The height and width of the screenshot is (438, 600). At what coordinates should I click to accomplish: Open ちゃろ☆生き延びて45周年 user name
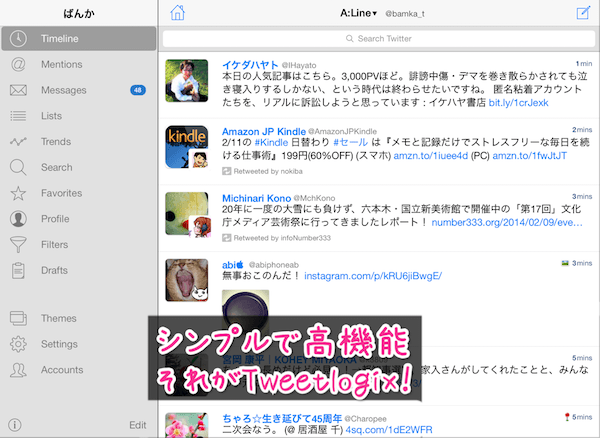[x=282, y=418]
